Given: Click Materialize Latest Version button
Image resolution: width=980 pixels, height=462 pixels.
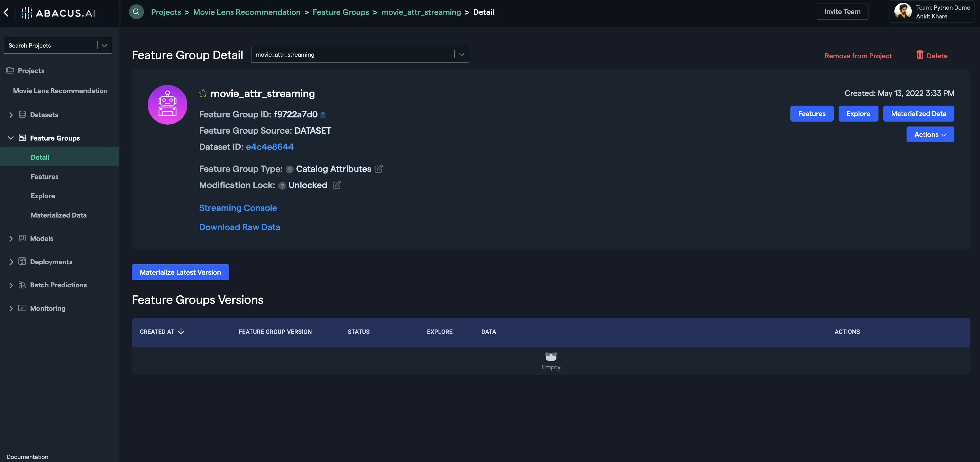Looking at the screenshot, I should click(180, 272).
